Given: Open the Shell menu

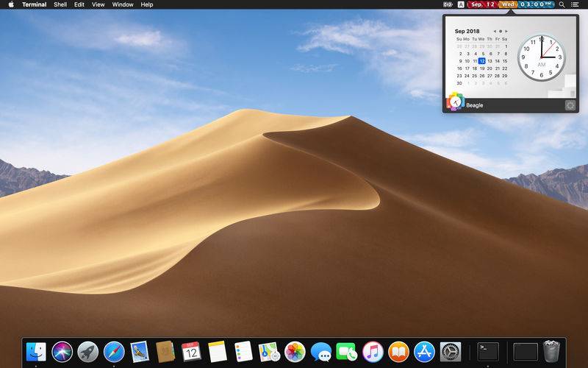Looking at the screenshot, I should [x=60, y=4].
